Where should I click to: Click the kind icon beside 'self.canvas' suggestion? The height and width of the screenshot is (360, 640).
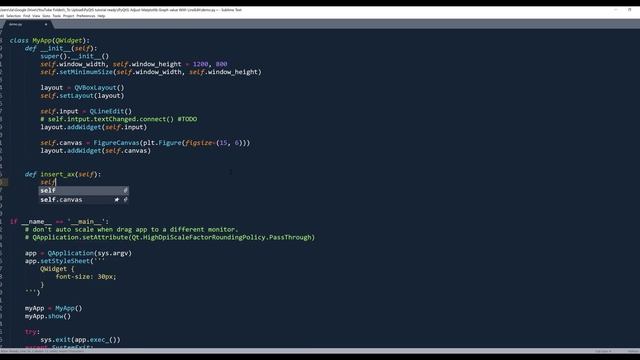125,200
